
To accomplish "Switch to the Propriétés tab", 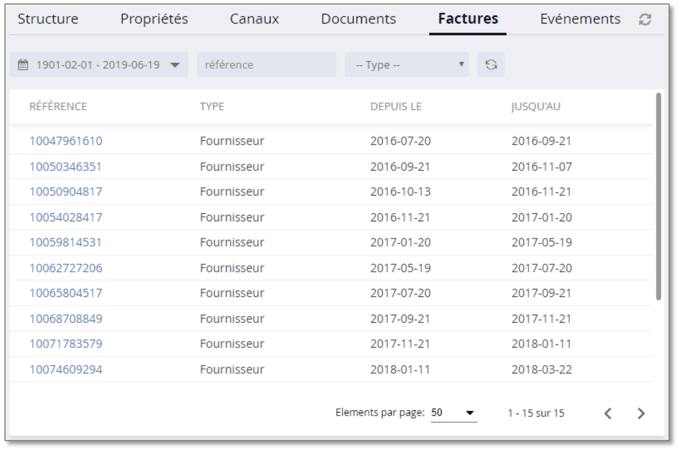I will [x=153, y=19].
